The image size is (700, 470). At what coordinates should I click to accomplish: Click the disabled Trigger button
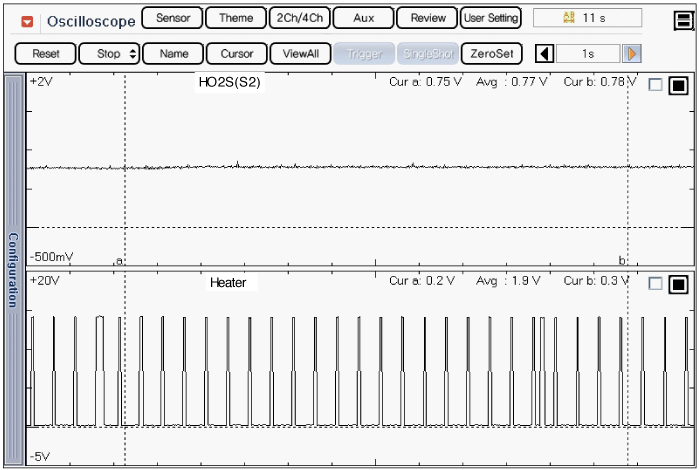click(364, 54)
